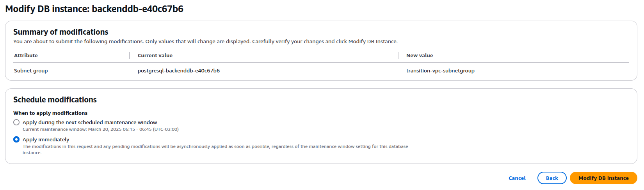
Task: Select the next scheduled maintenance window radio button
Action: tap(16, 122)
